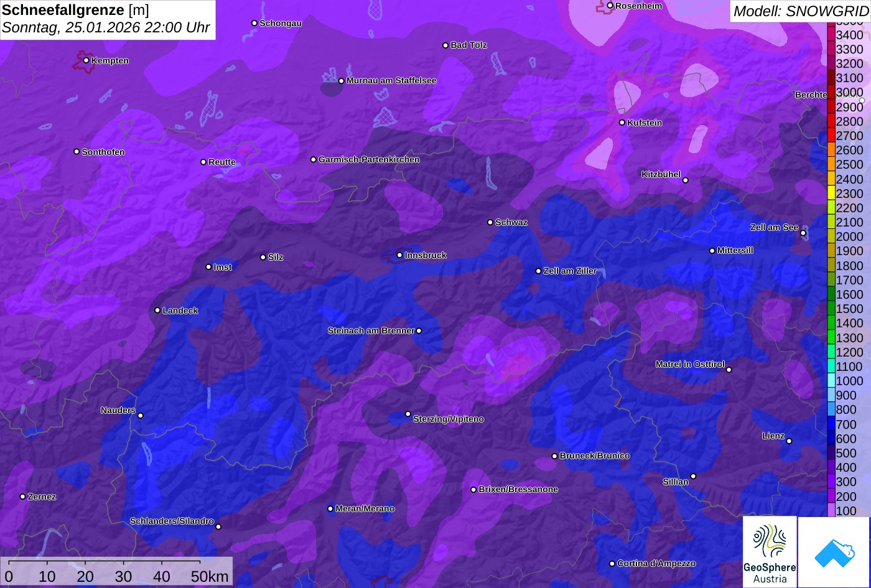The width and height of the screenshot is (871, 588).
Task: Click the Murnau am Staffelsee label
Action: pos(391,80)
